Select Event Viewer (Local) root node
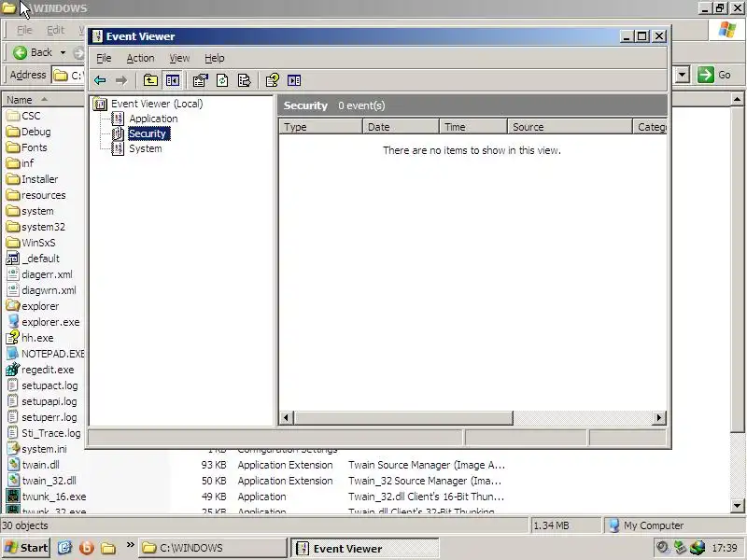747x560 pixels. pos(157,104)
